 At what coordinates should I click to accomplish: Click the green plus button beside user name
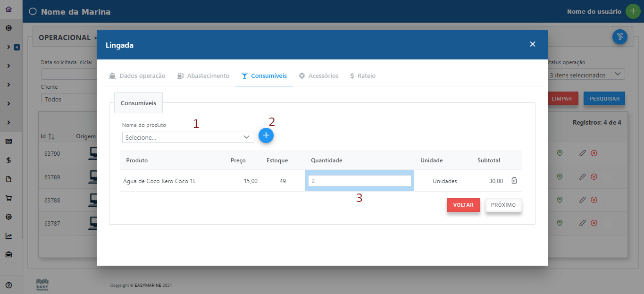click(x=633, y=11)
